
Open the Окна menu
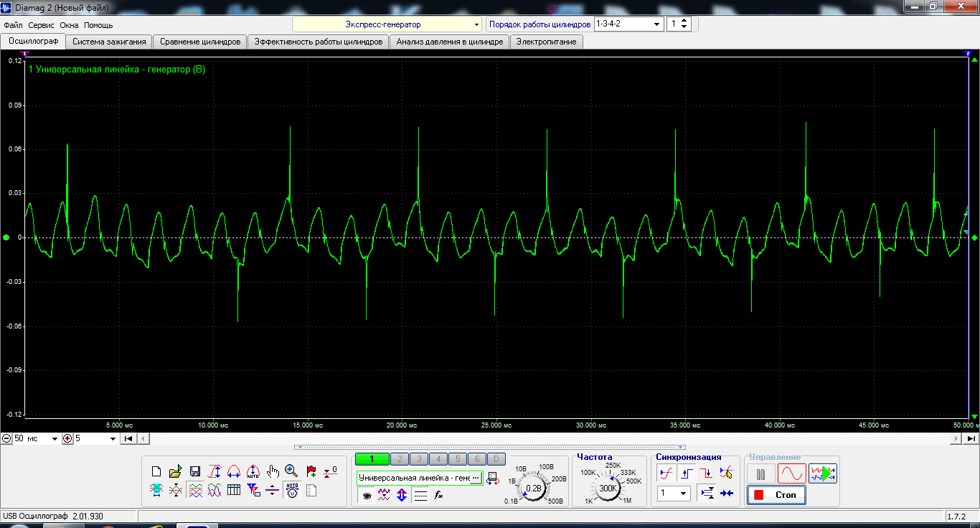click(69, 25)
